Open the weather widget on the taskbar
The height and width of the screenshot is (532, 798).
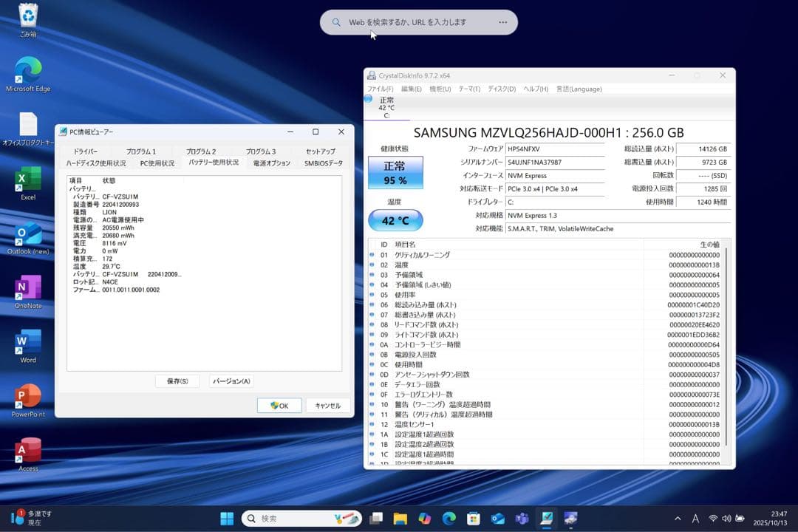32,518
